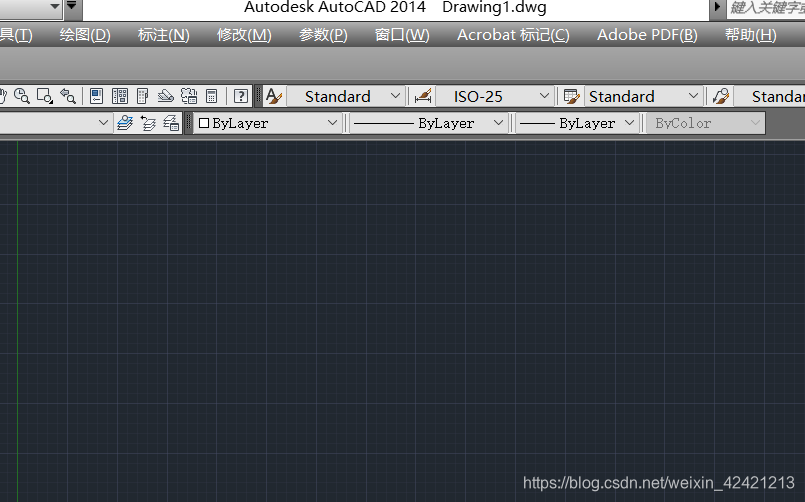Click the Zoom Previous icon
The height and width of the screenshot is (502, 805).
coord(68,96)
